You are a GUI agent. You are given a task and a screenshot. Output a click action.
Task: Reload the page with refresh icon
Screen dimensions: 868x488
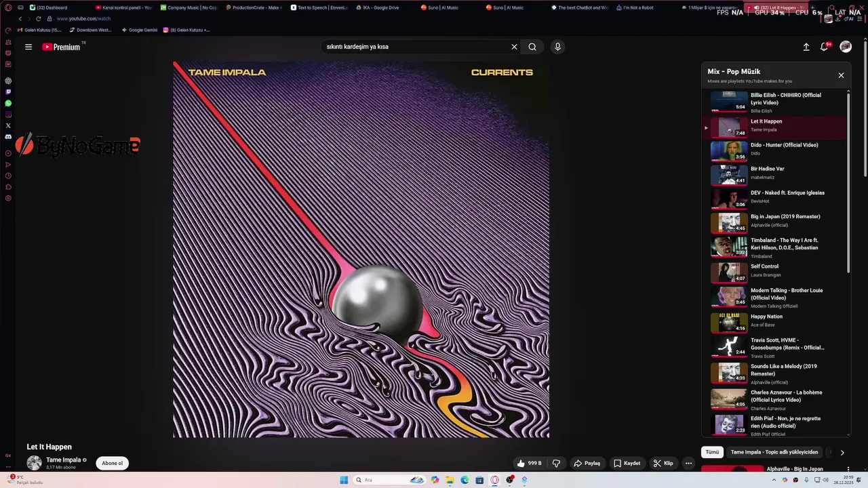[x=39, y=19]
